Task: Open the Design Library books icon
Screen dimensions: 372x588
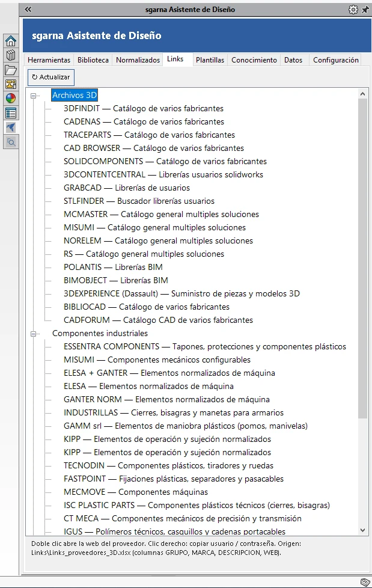Action: pos(11,55)
